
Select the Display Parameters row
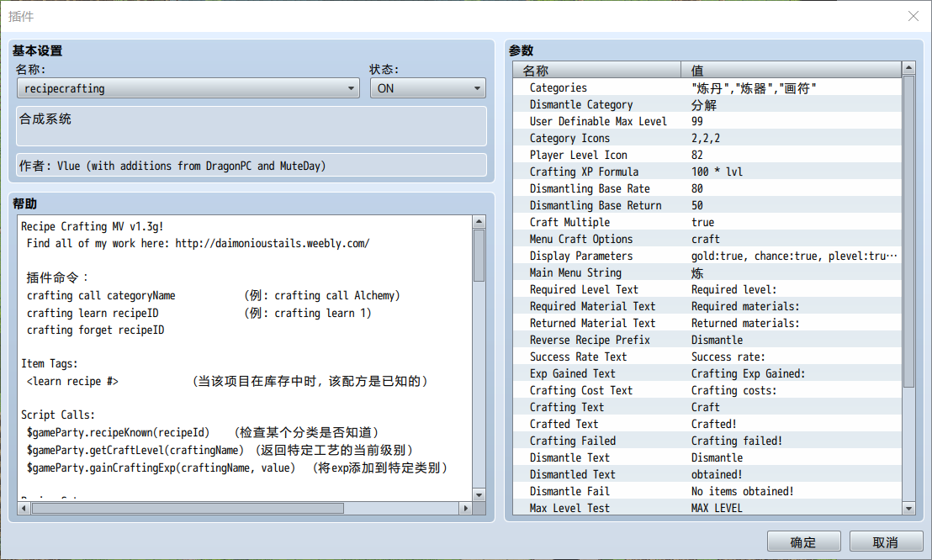point(707,256)
